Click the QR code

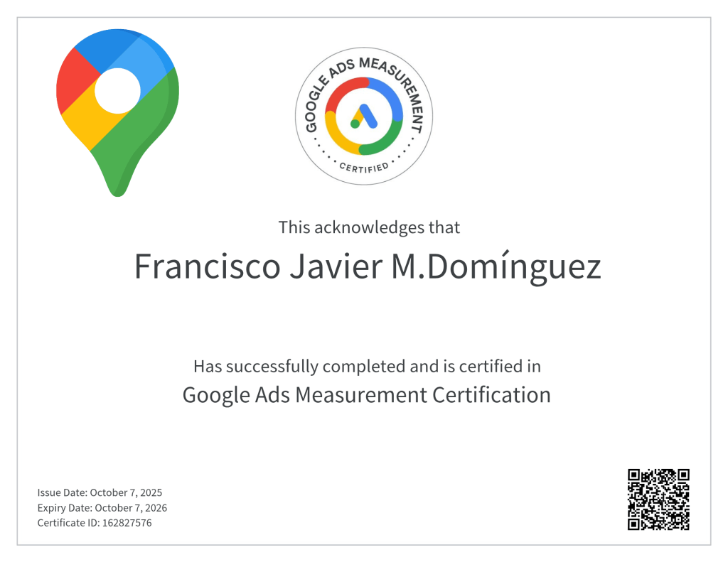(x=658, y=499)
